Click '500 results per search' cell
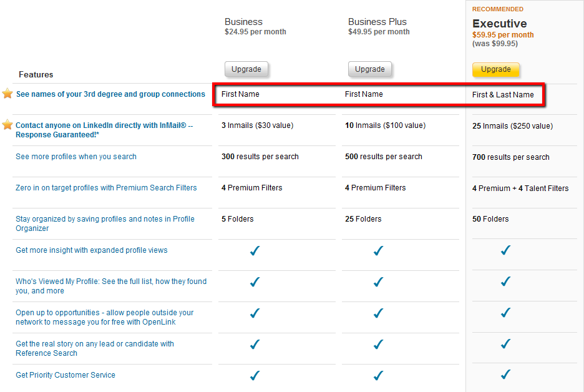 point(384,157)
